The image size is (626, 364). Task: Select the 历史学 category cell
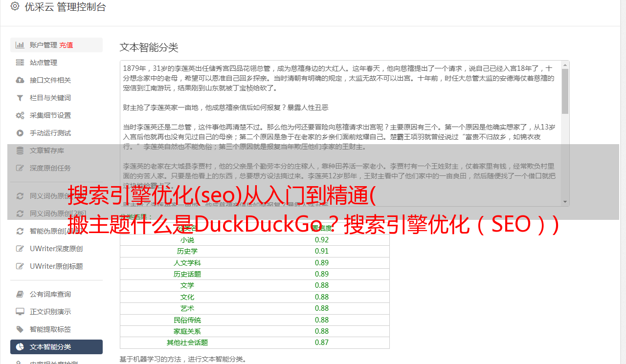point(187,251)
